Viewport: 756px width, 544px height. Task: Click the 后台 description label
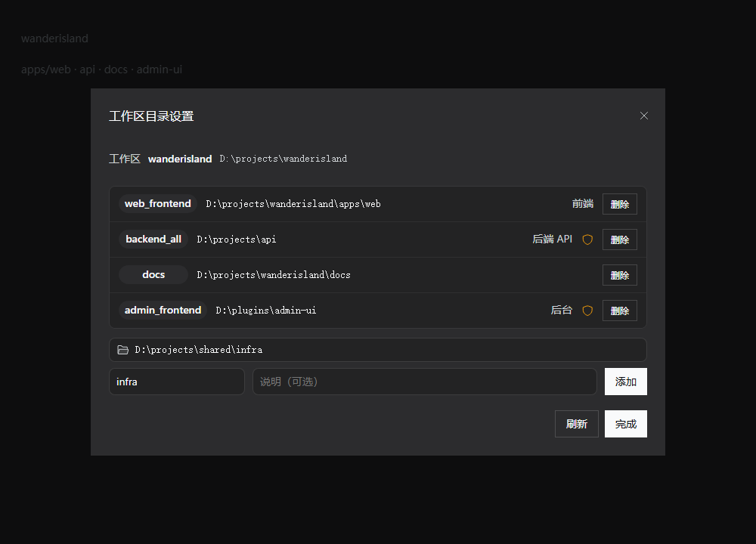point(561,311)
